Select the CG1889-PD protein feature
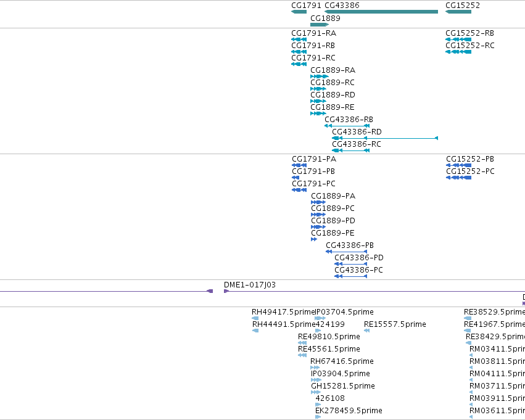The width and height of the screenshot is (525, 420). (x=318, y=227)
